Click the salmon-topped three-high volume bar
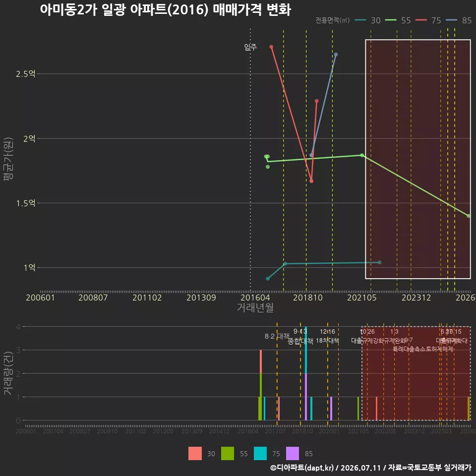This screenshot has width=476, height=476. 261,385
